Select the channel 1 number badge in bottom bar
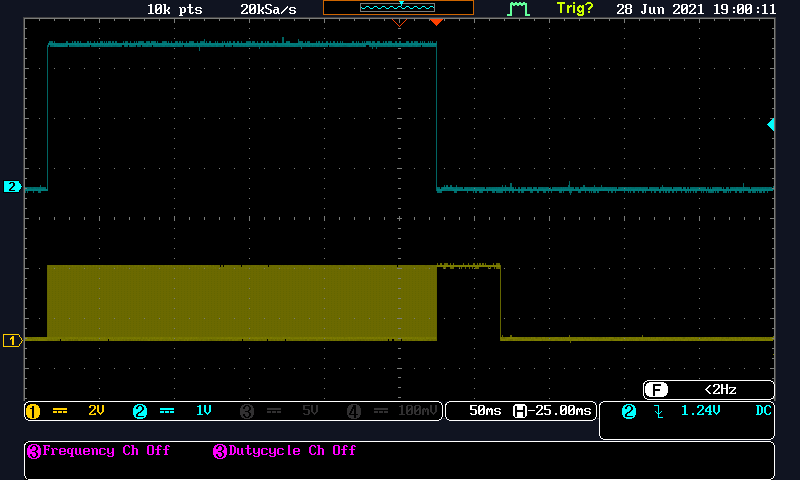Screen dimensions: 800x480 tap(33, 411)
